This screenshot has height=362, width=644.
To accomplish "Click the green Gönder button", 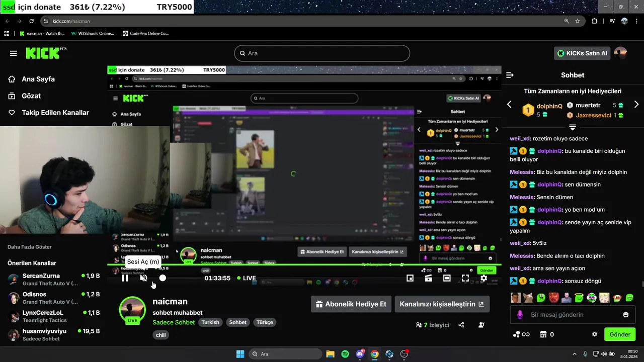I will [x=620, y=334].
